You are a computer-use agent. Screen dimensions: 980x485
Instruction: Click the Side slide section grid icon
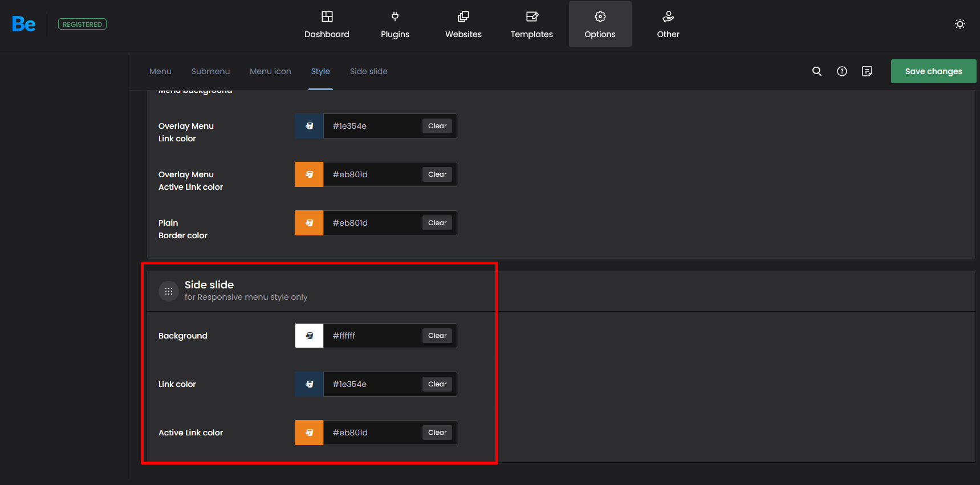coord(169,291)
